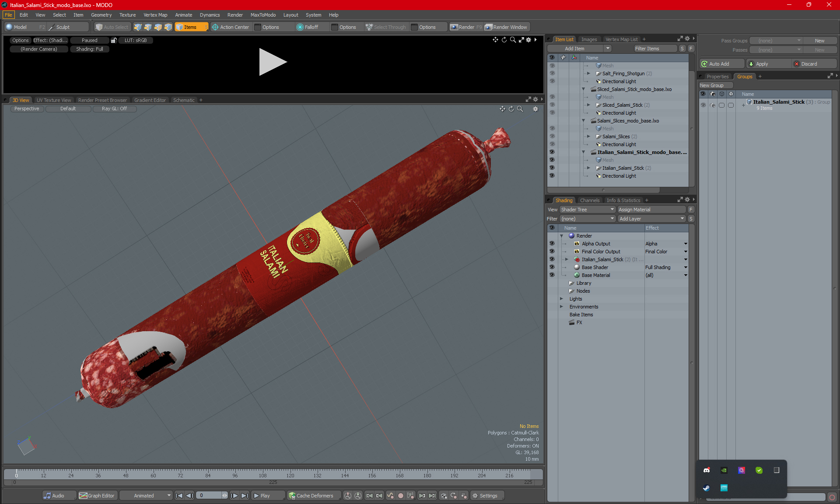Select Edges selection mode icon
Screen dimensions: 840x504
(148, 27)
